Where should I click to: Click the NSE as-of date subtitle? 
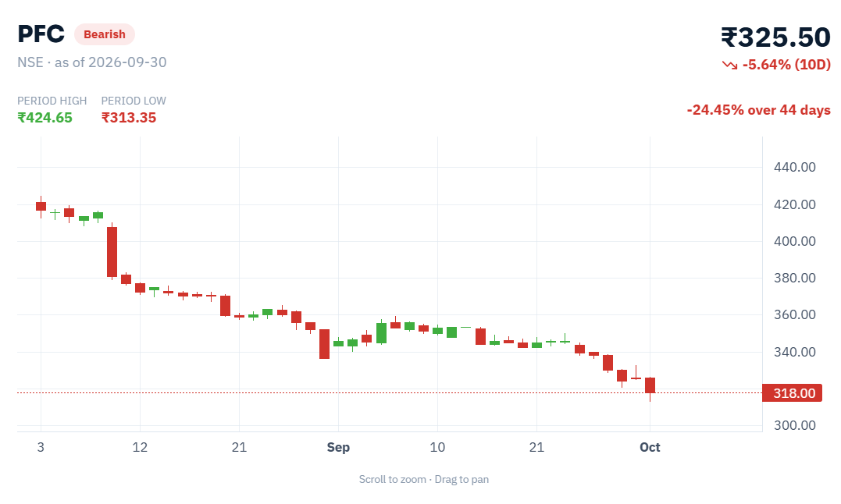(91, 62)
